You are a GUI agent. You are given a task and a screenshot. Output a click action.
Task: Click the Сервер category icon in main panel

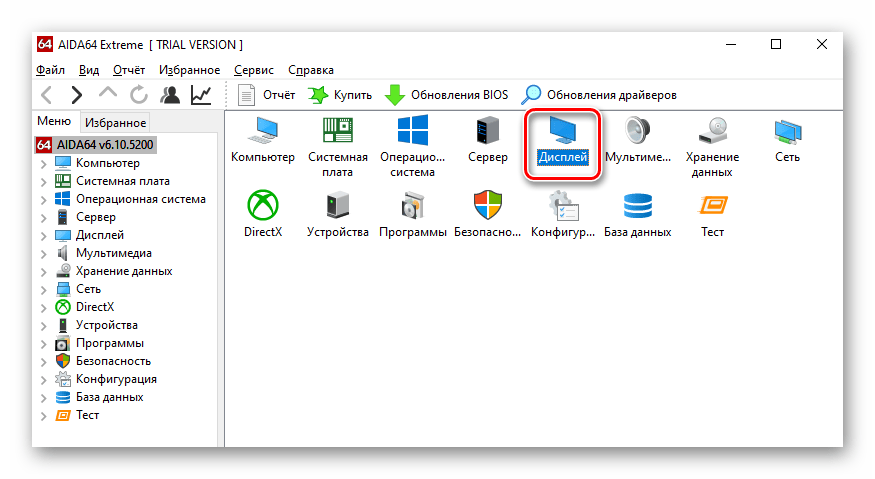tap(487, 133)
